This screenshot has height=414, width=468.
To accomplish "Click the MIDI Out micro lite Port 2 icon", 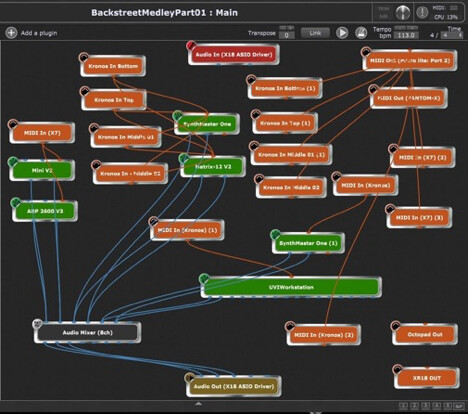I will click(x=366, y=52).
